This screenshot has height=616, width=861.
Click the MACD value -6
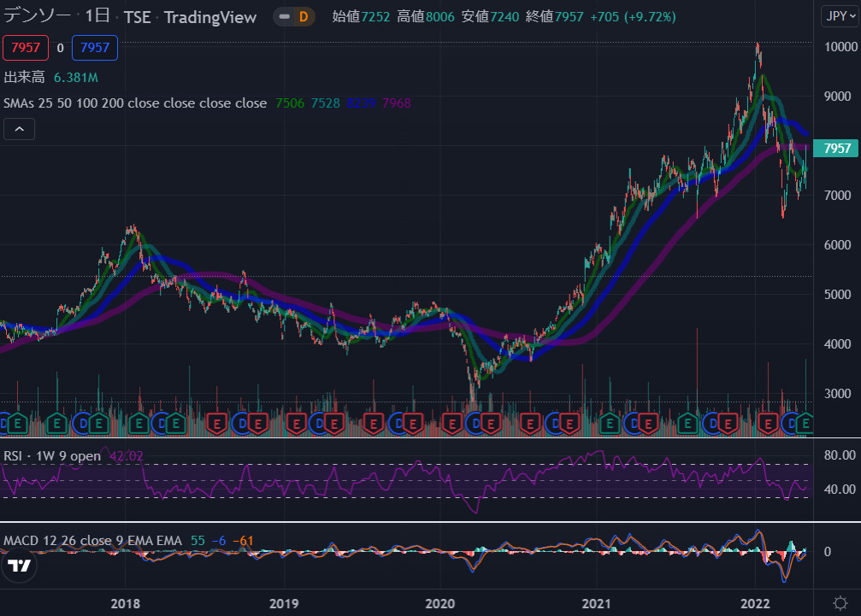[x=219, y=541]
